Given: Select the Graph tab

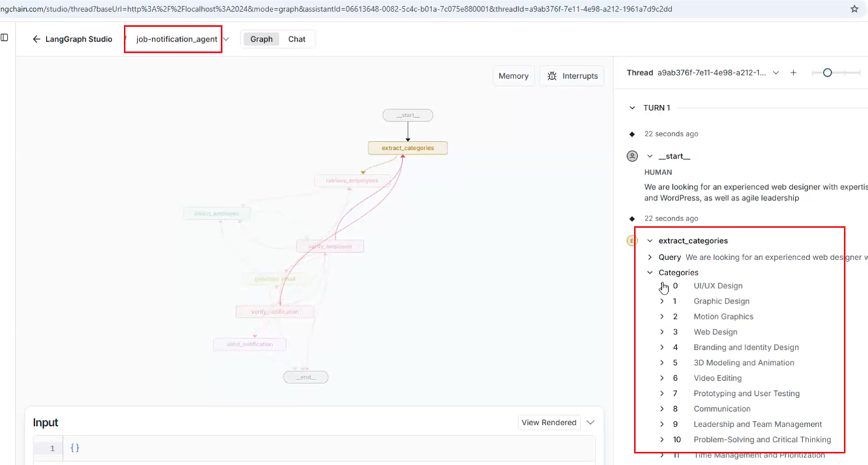Looking at the screenshot, I should coord(261,39).
